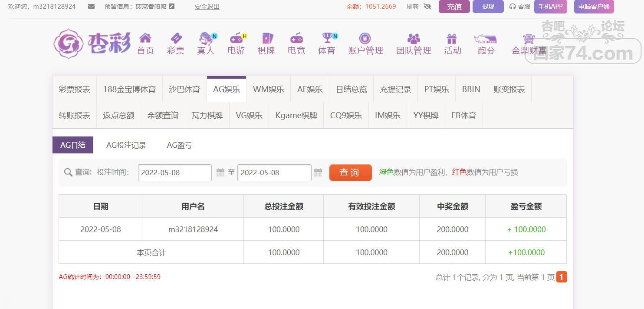Click the start date field 2022-05-08
Image resolution: width=644 pixels, height=309 pixels.
coord(175,173)
